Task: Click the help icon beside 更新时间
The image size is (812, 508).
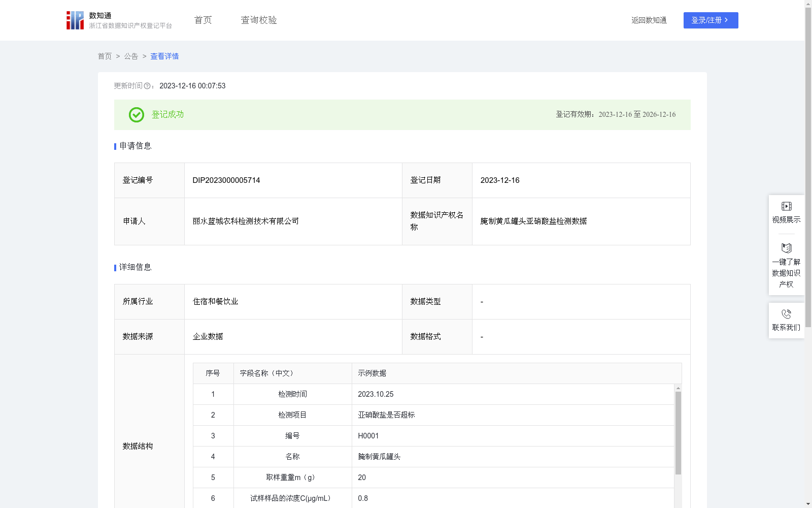Action: click(147, 86)
